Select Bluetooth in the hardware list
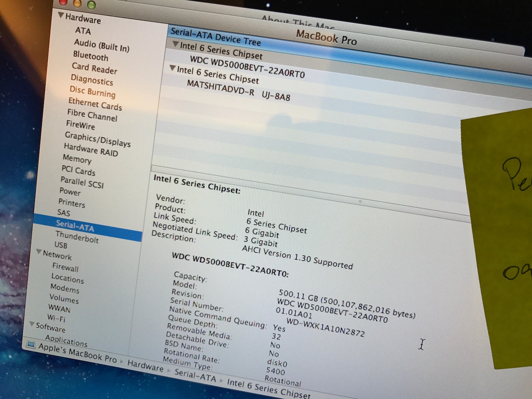The height and width of the screenshot is (399, 532). click(x=91, y=56)
